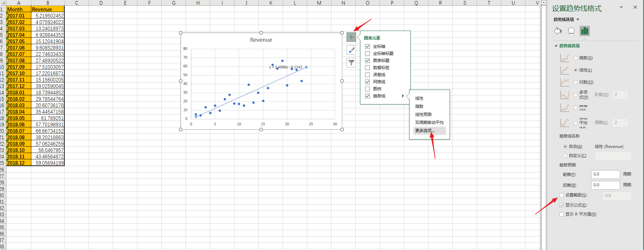Check the 图例 chart element

pos(367,89)
